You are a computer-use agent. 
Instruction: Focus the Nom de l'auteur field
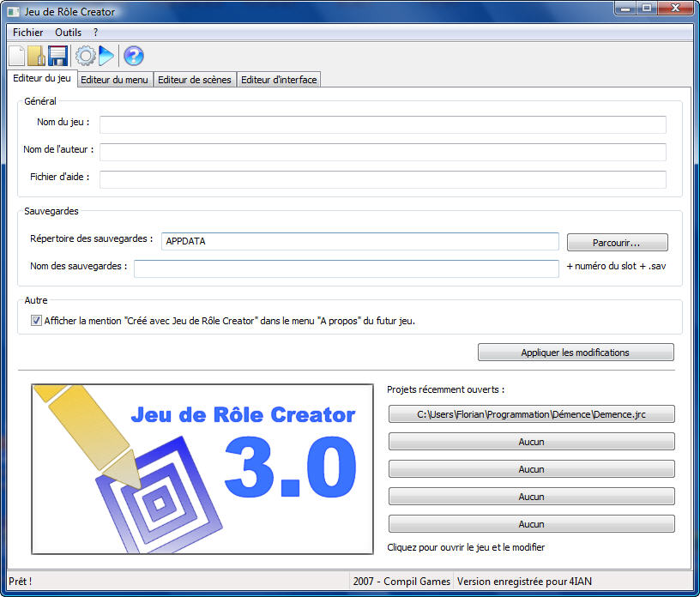pyautogui.click(x=383, y=152)
